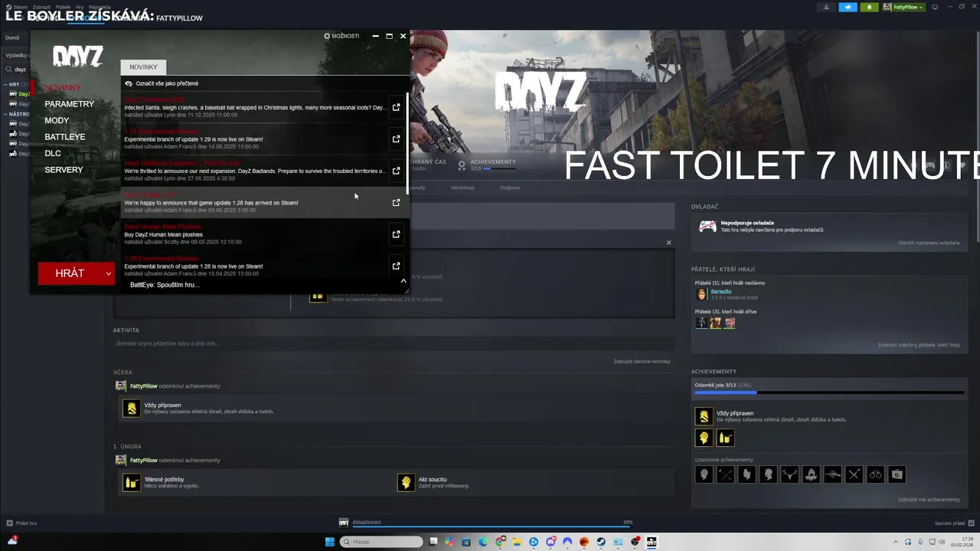The width and height of the screenshot is (980, 551).
Task: Click Zobrazit čerstvé novinky link
Action: coord(642,361)
